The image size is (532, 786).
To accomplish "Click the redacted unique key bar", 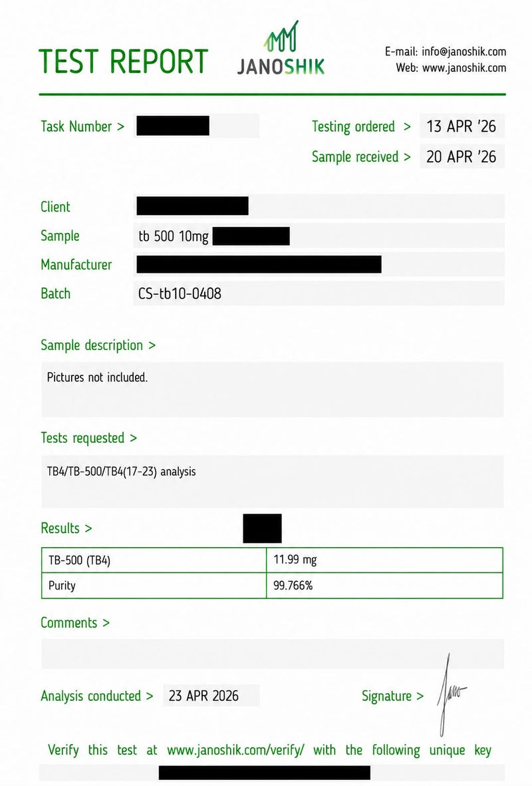I will click(x=265, y=773).
